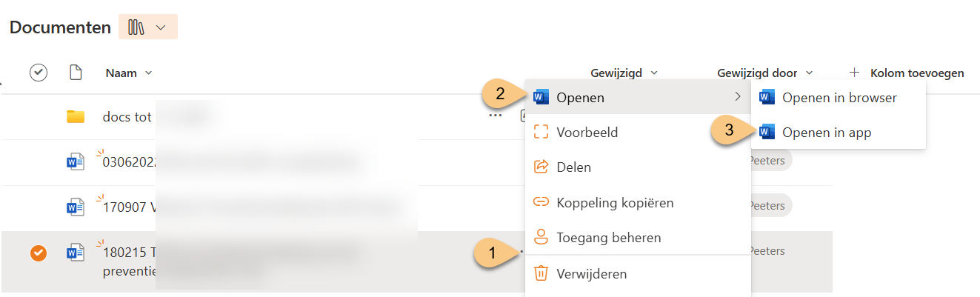Click Kolom toevoegen button
The height and width of the screenshot is (297, 980).
coord(917,73)
